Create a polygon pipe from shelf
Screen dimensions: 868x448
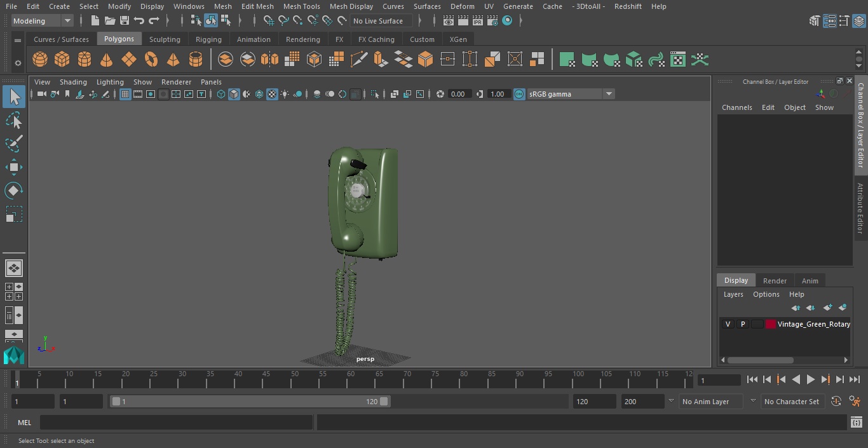(195, 60)
